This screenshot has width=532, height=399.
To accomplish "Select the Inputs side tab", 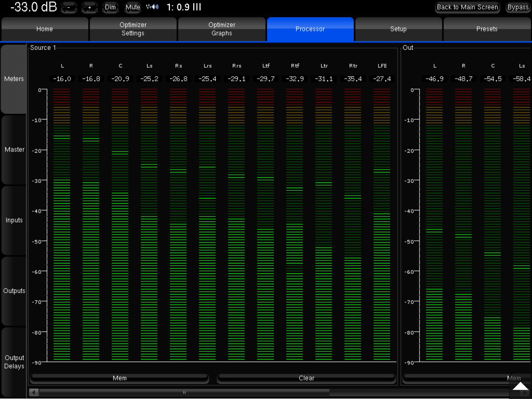I will tap(14, 220).
